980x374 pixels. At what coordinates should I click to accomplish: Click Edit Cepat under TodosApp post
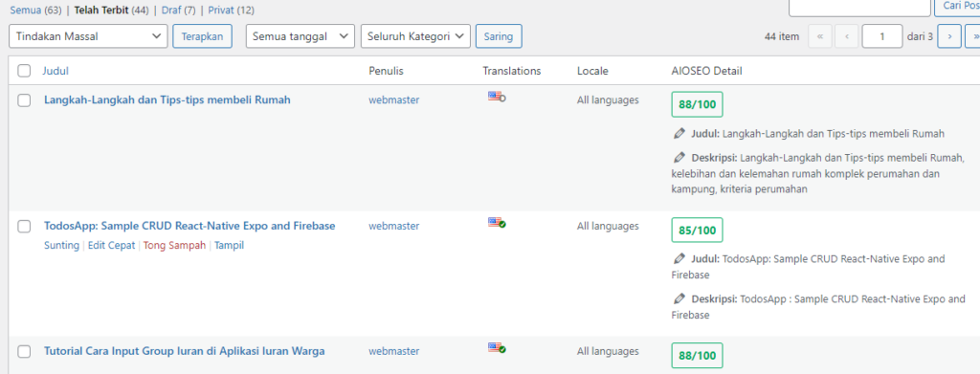point(111,246)
